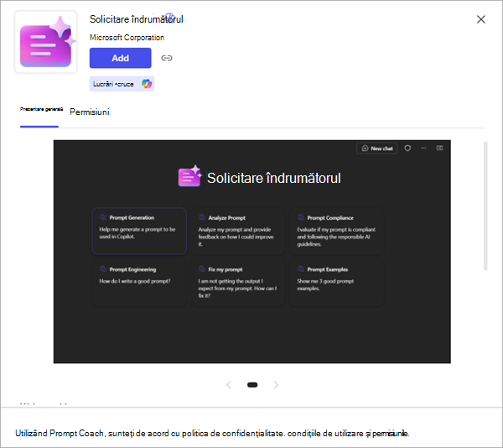Click the chat icon on Prompt Compliance
Viewport: 503px width, 448px height.
coord(300,217)
